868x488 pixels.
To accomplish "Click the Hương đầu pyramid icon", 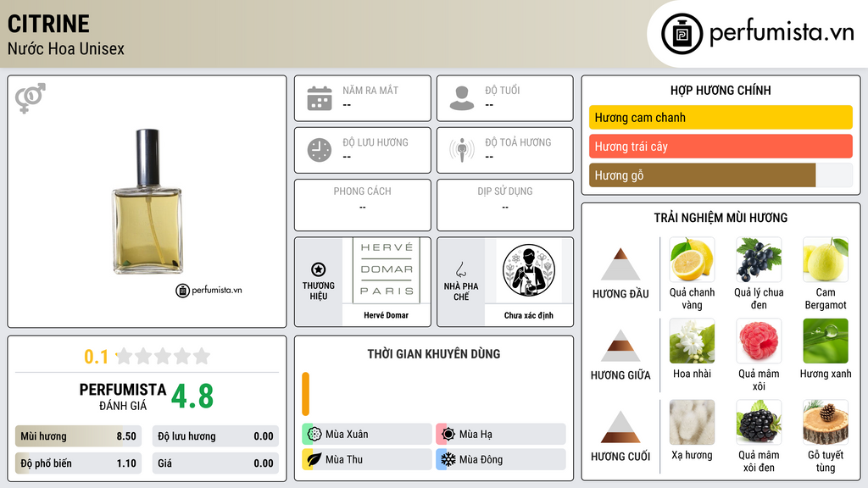I will (620, 264).
